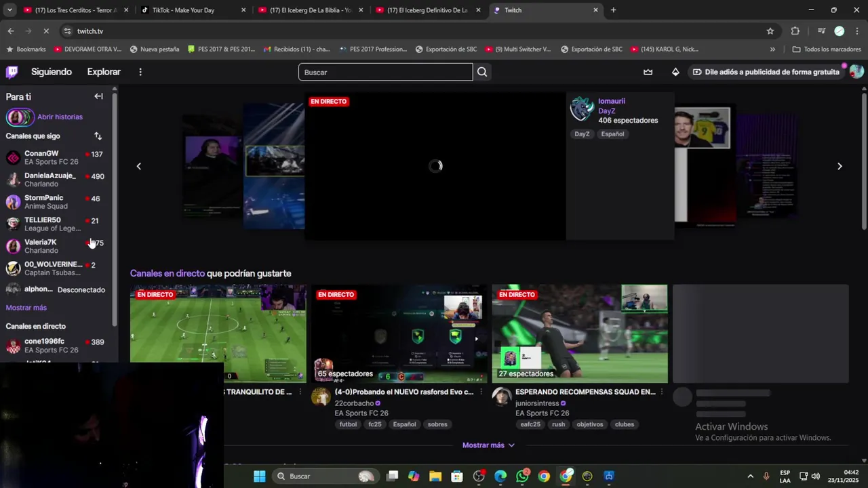The image size is (868, 488).
Task: Open the 22corbacho stream thumbnail
Action: 399,334
